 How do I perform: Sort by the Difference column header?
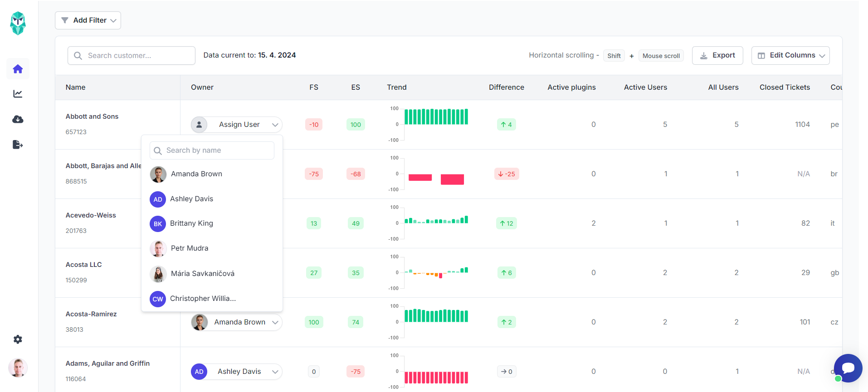click(506, 87)
